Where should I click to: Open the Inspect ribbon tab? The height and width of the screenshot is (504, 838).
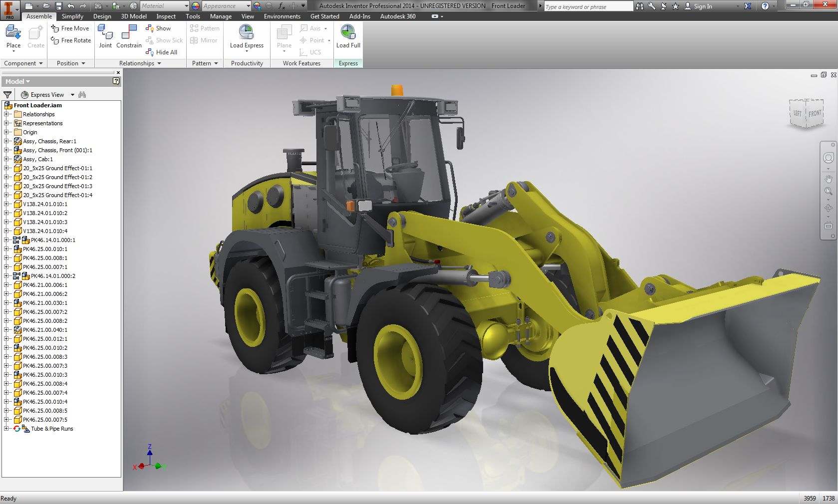166,16
